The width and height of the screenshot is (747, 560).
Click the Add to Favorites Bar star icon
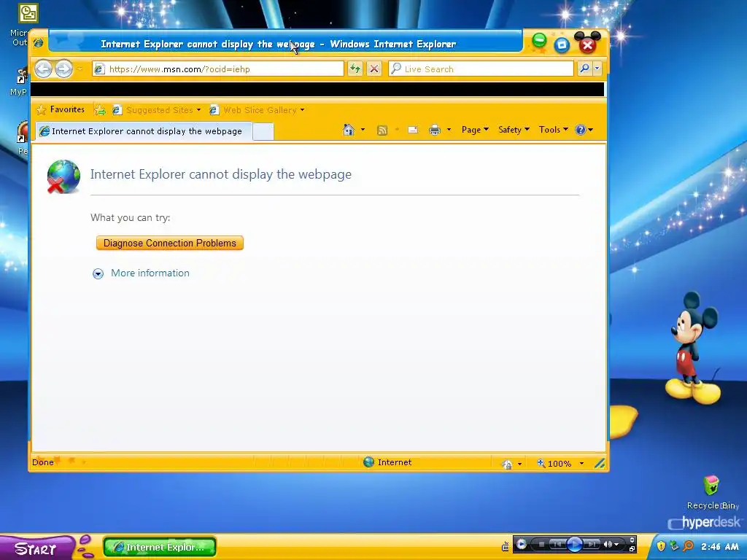100,110
